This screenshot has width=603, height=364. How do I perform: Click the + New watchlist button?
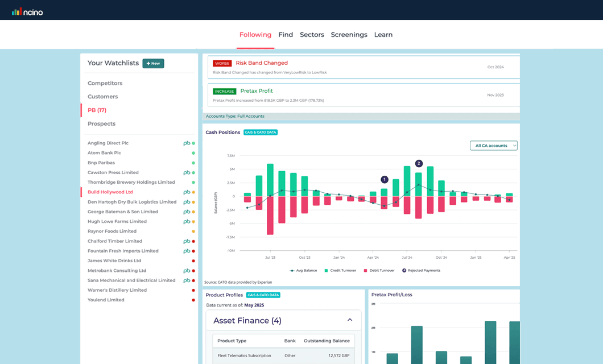pos(152,63)
